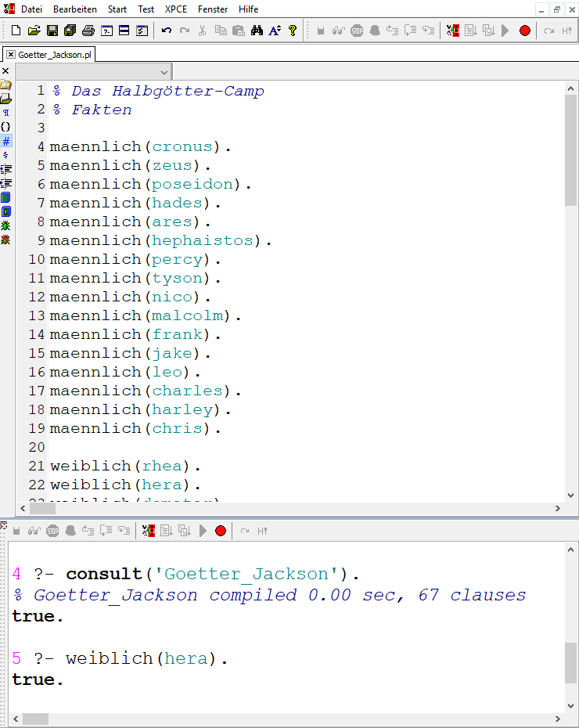Open the Hilfe menu

pos(248,9)
